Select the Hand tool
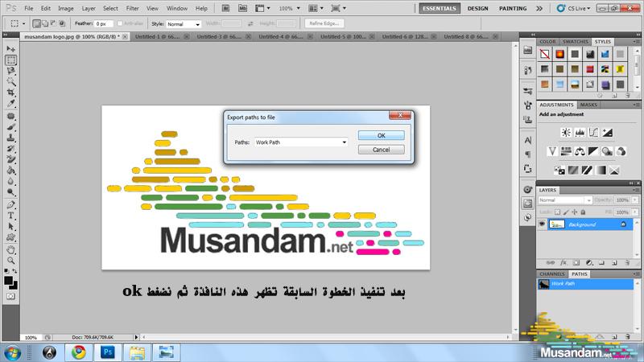Image resolution: width=644 pixels, height=362 pixels. click(x=10, y=249)
